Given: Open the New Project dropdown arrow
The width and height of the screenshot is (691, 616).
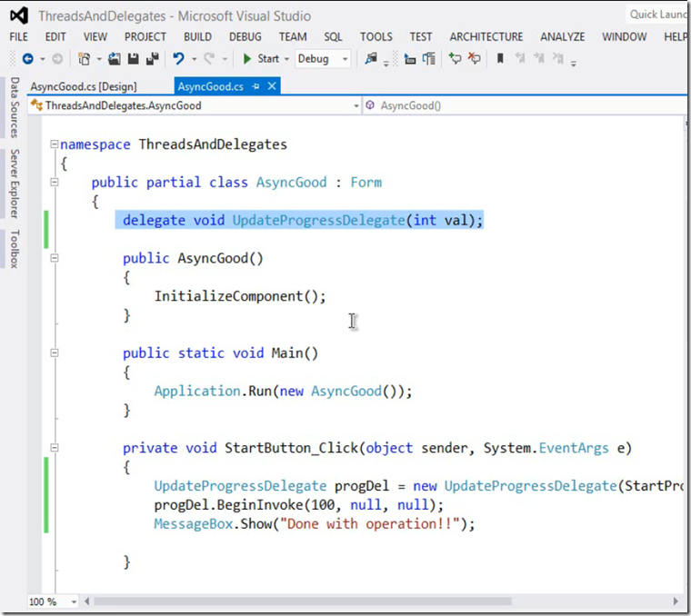Looking at the screenshot, I should 99,59.
